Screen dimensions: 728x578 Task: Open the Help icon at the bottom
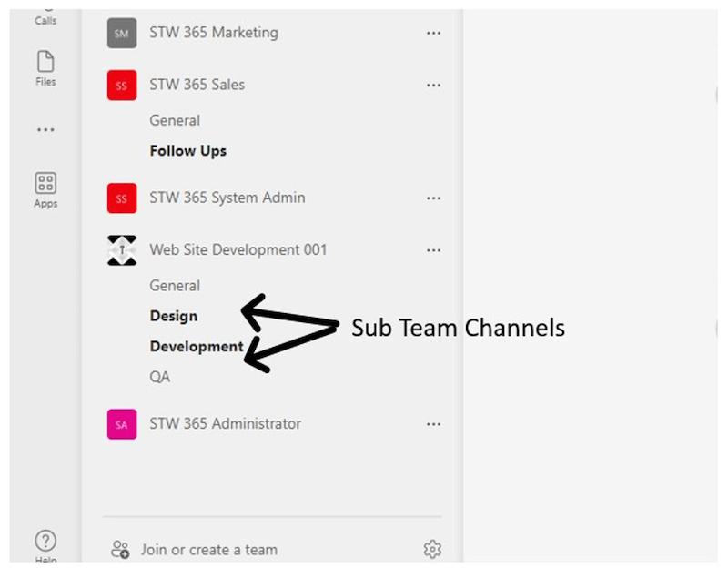[x=45, y=539]
